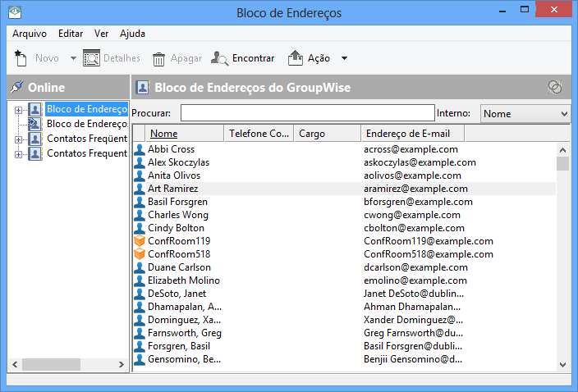Click Dominguez, Xa... person icon

tap(140, 320)
